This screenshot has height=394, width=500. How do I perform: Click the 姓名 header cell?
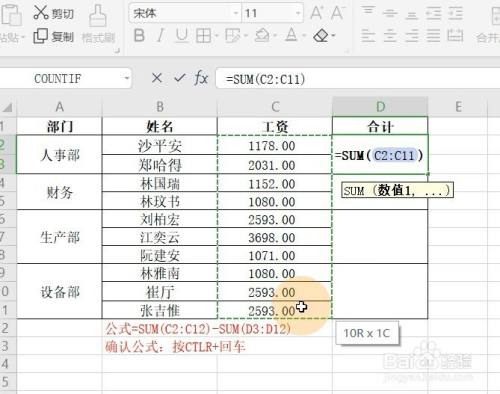160,126
